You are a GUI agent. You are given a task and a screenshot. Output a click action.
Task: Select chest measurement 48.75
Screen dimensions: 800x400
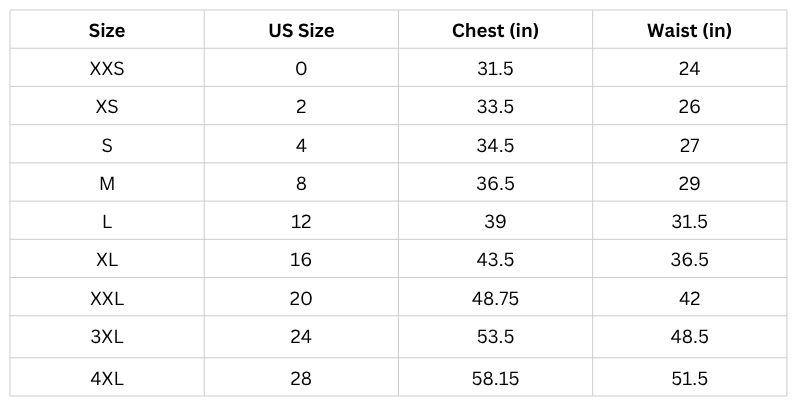click(x=495, y=298)
